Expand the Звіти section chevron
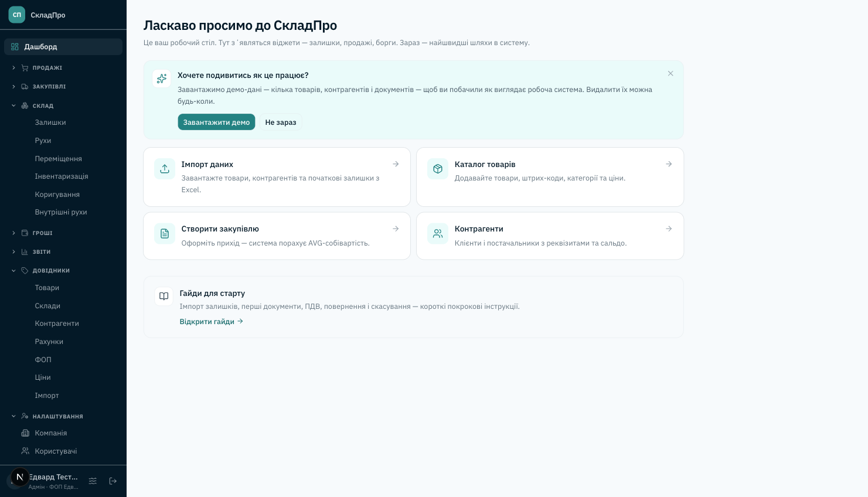The height and width of the screenshot is (497, 868). click(13, 252)
